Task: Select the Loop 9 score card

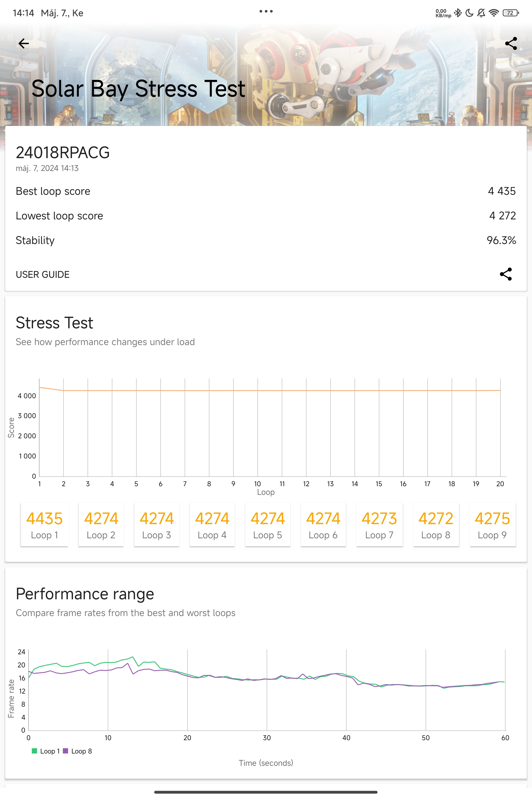Action: [492, 524]
